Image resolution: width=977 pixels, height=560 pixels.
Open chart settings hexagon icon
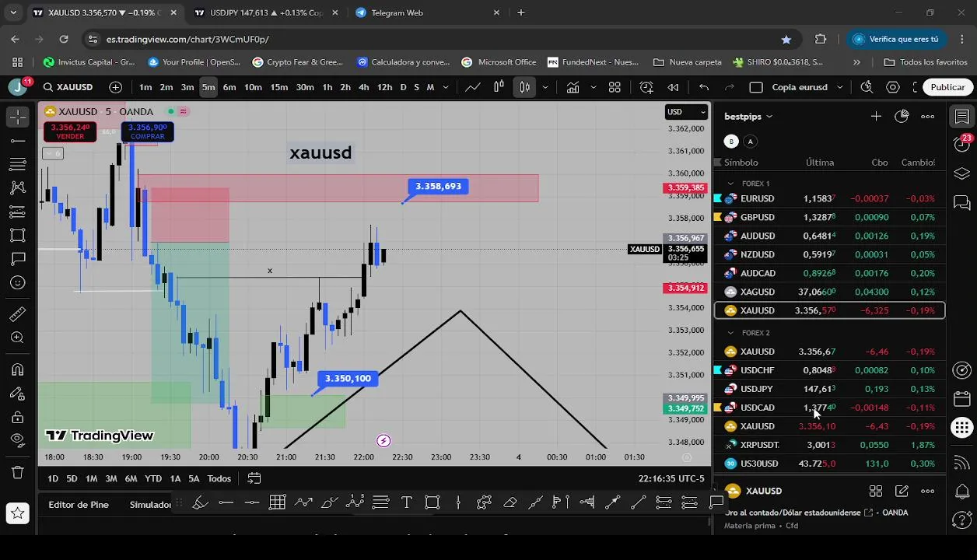893,87
